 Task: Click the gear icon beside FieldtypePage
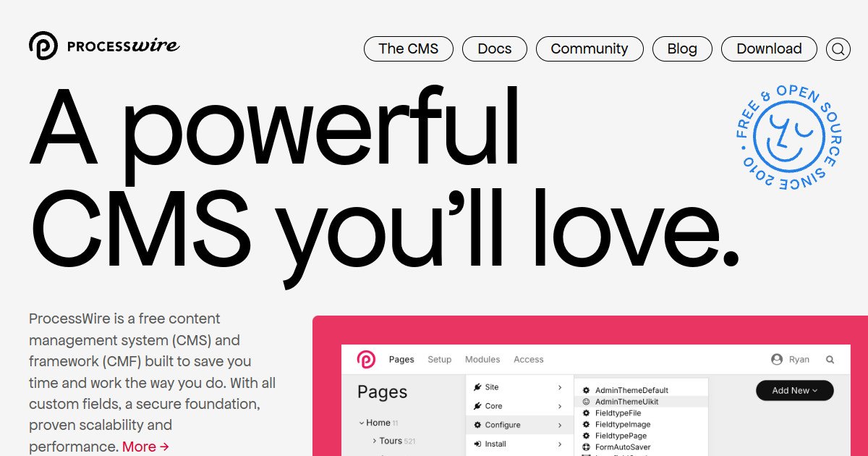pyautogui.click(x=587, y=436)
